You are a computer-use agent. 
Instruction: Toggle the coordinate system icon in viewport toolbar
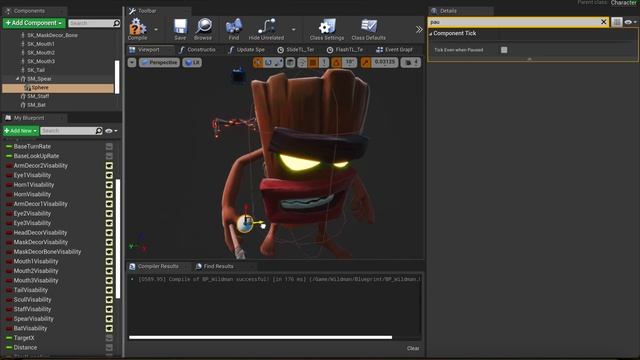[x=290, y=62]
